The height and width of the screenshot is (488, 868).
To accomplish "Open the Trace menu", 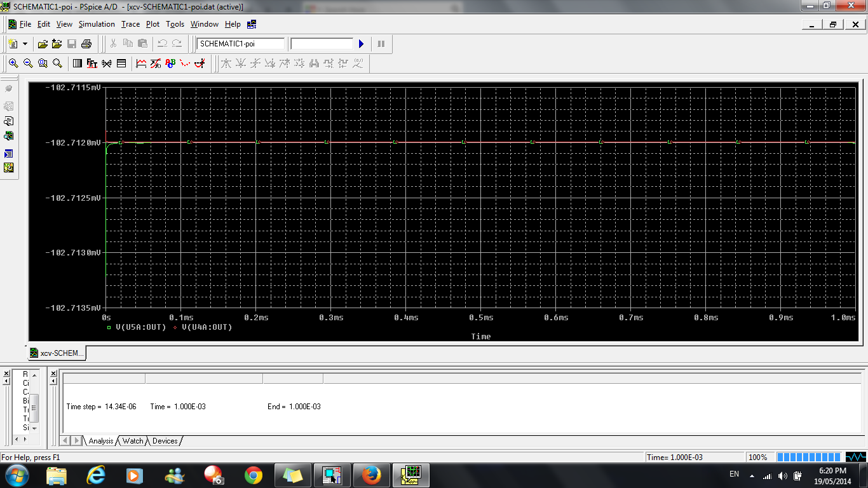I will pyautogui.click(x=131, y=24).
